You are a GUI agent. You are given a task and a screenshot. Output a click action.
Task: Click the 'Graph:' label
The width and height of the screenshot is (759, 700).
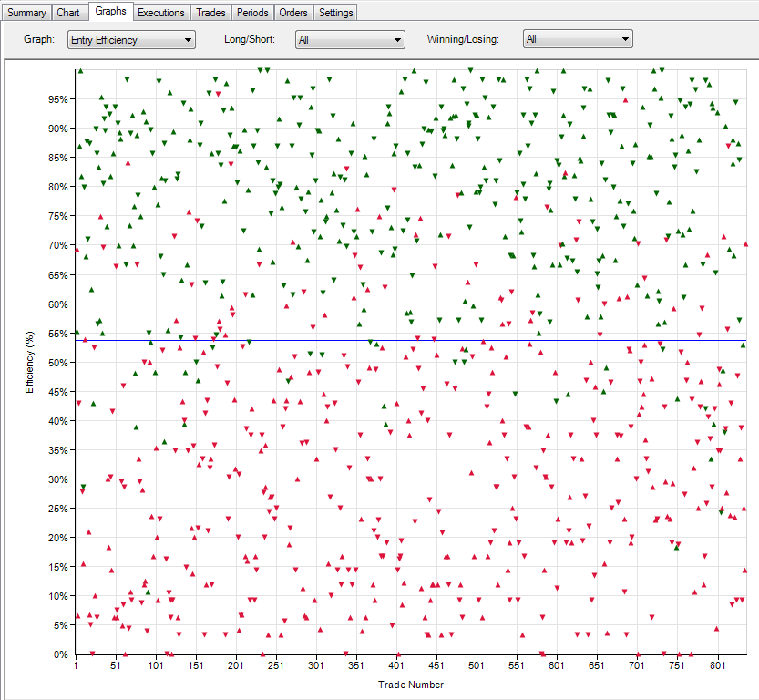[x=38, y=39]
